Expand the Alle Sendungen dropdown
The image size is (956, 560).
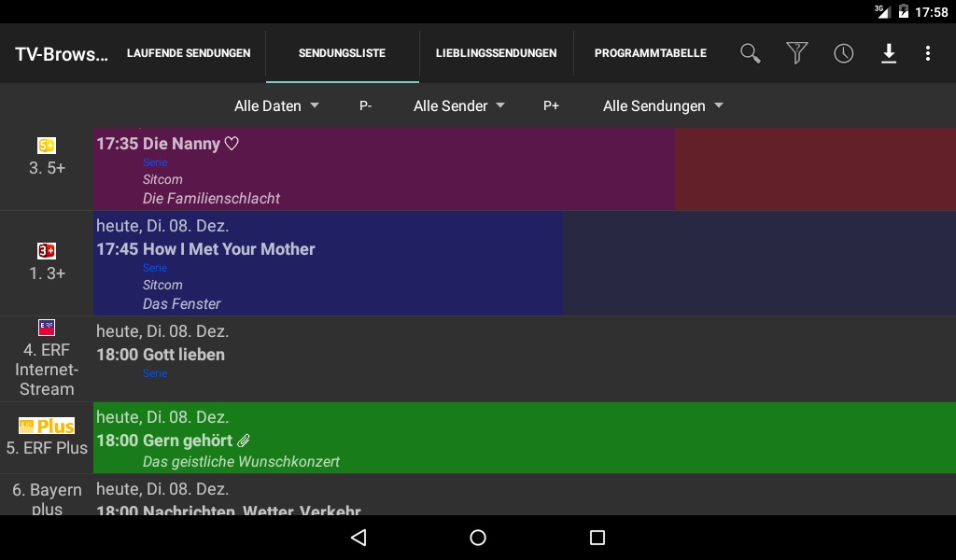pyautogui.click(x=663, y=106)
